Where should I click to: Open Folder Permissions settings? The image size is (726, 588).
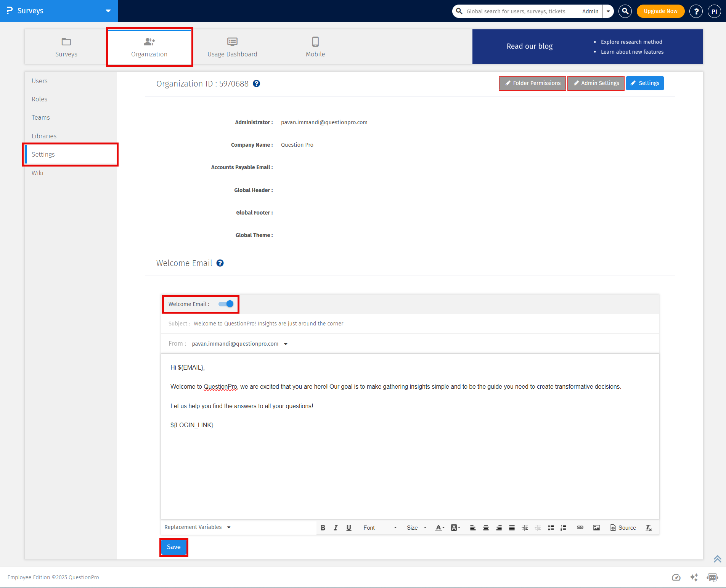[532, 83]
